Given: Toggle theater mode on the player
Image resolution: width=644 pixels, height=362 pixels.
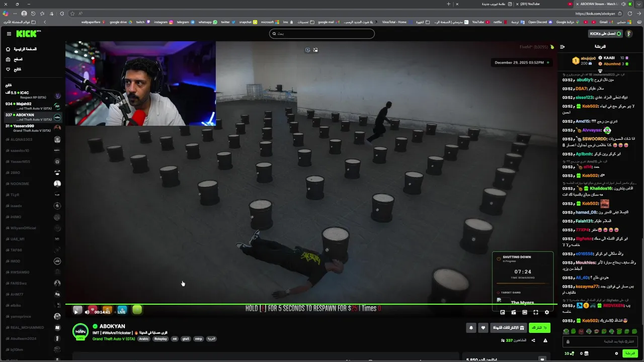Looking at the screenshot, I should point(525,312).
